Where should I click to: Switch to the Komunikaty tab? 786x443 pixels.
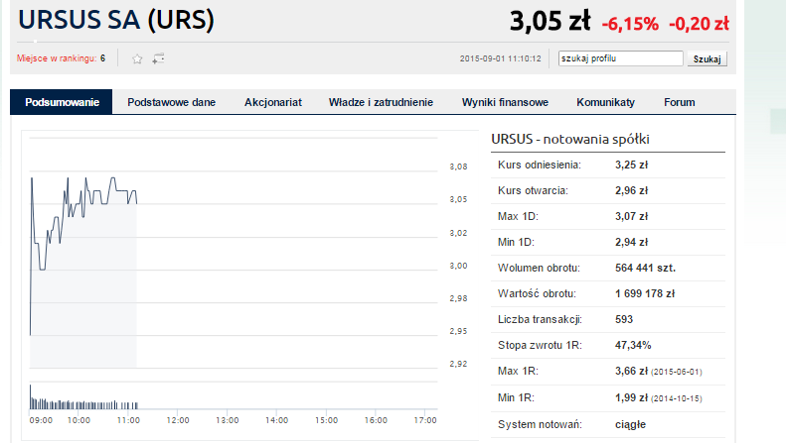(606, 102)
